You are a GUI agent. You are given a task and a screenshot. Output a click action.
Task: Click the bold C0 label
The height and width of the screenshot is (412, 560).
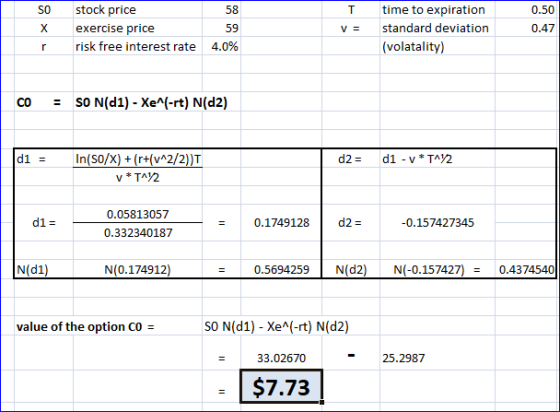pyautogui.click(x=24, y=103)
